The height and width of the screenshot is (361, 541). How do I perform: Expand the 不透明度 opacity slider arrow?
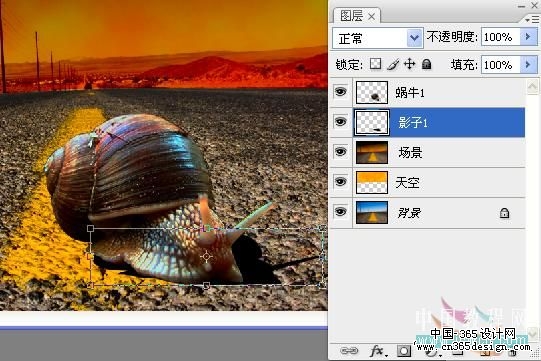pos(528,37)
